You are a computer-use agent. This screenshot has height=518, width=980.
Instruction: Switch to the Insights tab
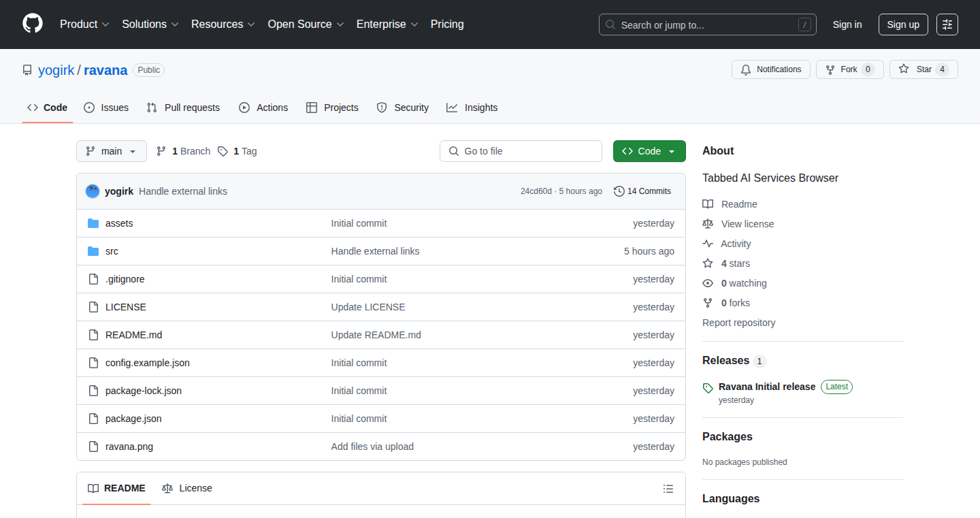point(472,108)
